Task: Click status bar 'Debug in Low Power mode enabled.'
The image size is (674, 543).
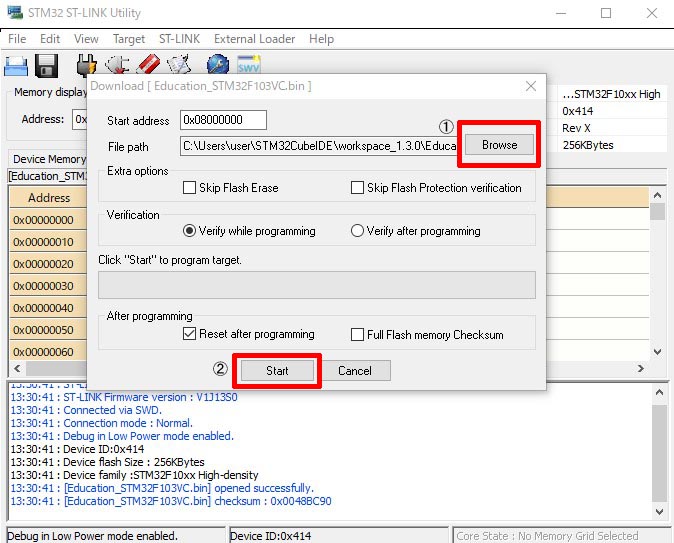Action: coord(116,536)
